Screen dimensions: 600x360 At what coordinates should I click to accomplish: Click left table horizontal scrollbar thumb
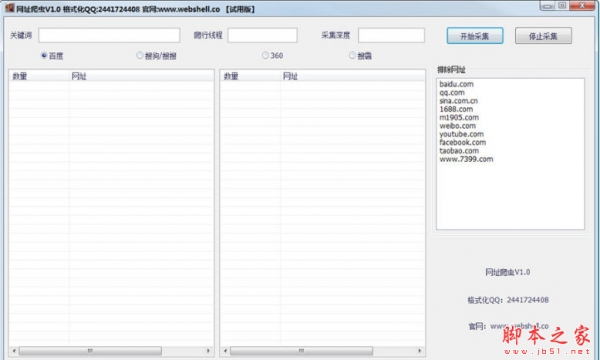click(90, 350)
